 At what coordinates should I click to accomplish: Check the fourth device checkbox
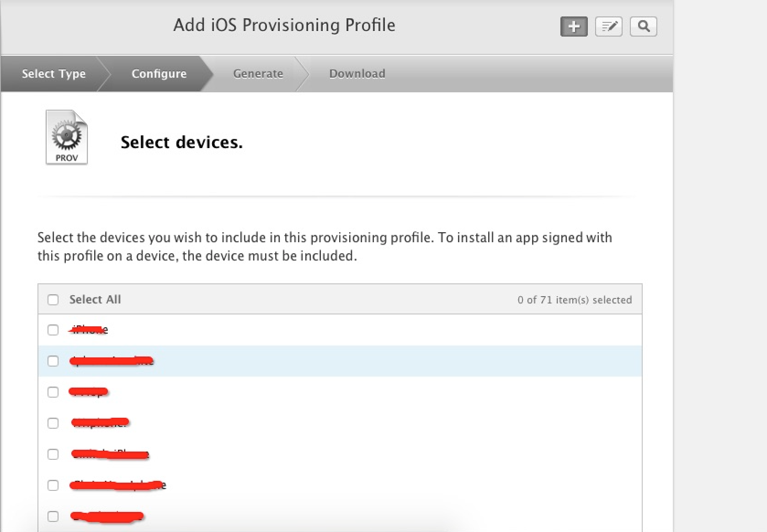[53, 423]
